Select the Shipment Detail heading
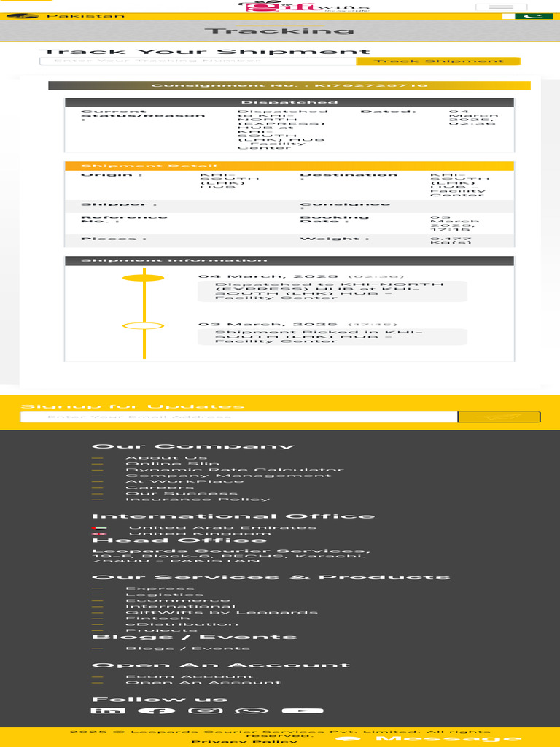 click(149, 166)
